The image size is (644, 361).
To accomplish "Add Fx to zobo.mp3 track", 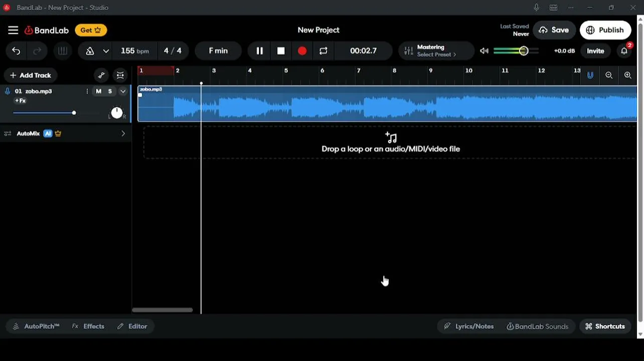I will coord(20,101).
